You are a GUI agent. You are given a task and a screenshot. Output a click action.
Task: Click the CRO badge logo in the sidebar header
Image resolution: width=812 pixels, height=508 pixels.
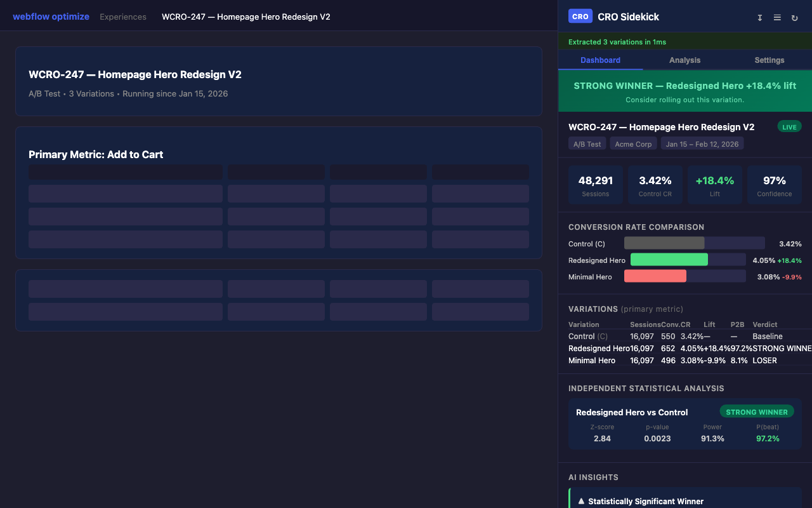click(x=579, y=16)
